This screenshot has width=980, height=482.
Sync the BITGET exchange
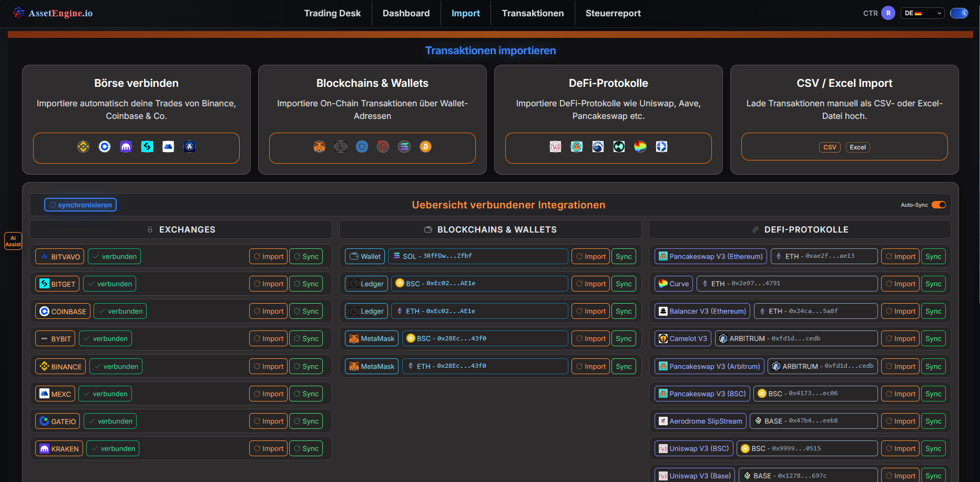pos(306,284)
